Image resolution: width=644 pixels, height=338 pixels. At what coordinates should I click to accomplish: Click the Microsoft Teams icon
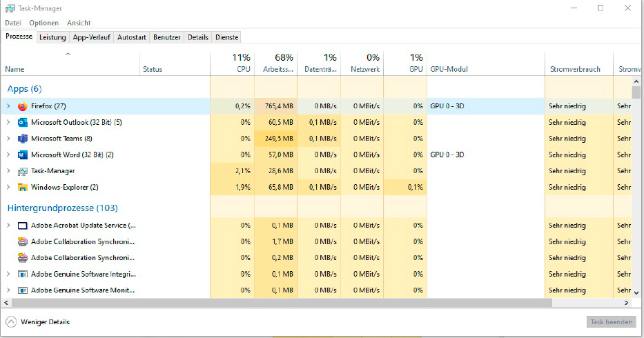click(x=23, y=139)
